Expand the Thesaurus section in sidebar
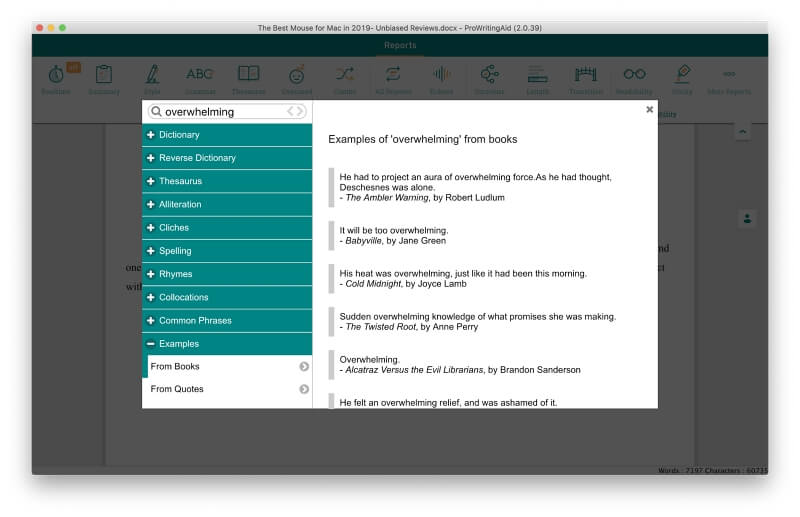The height and width of the screenshot is (517, 800). click(x=227, y=181)
